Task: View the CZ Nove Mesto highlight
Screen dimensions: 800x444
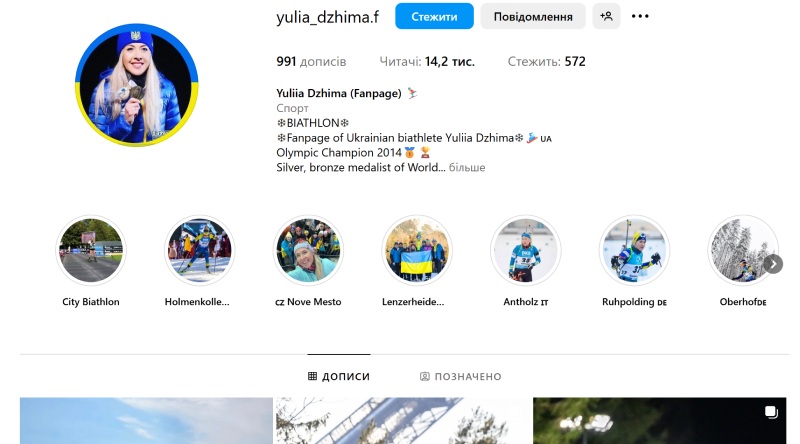Action: pos(308,250)
